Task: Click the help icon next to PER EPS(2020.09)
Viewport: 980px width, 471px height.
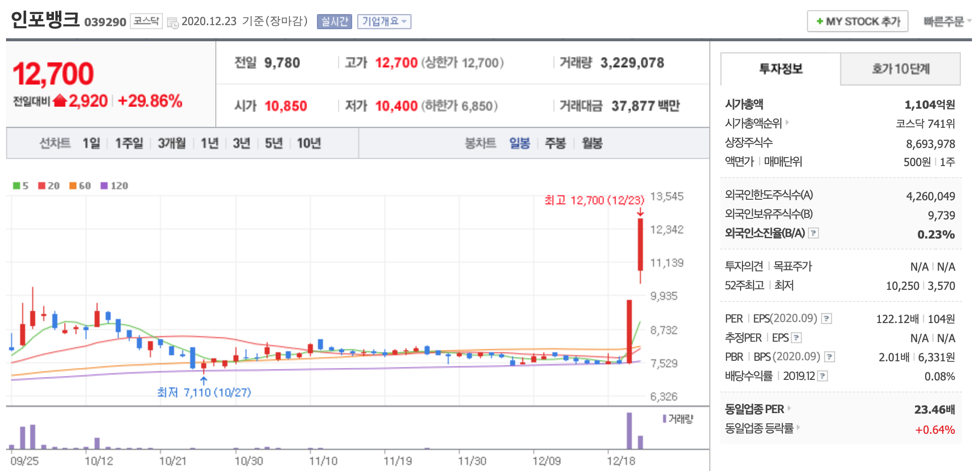Action: 826,319
